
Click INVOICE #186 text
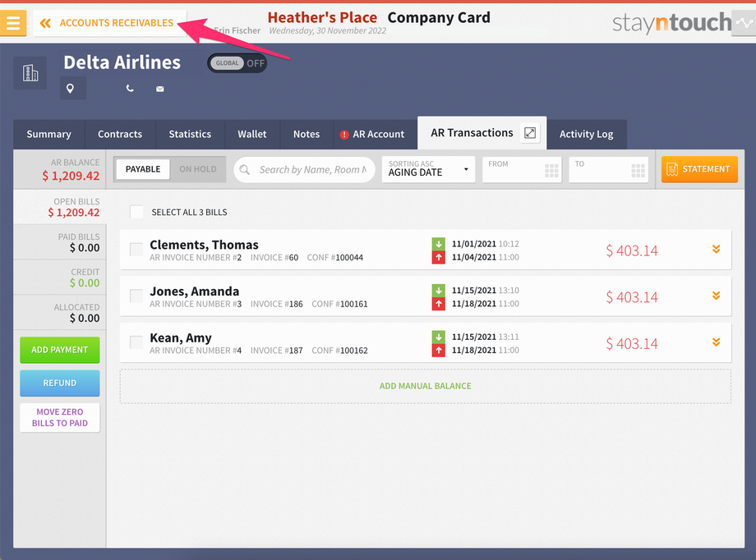277,304
